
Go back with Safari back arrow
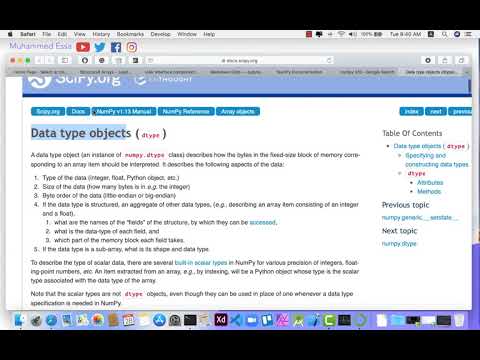click(39, 60)
